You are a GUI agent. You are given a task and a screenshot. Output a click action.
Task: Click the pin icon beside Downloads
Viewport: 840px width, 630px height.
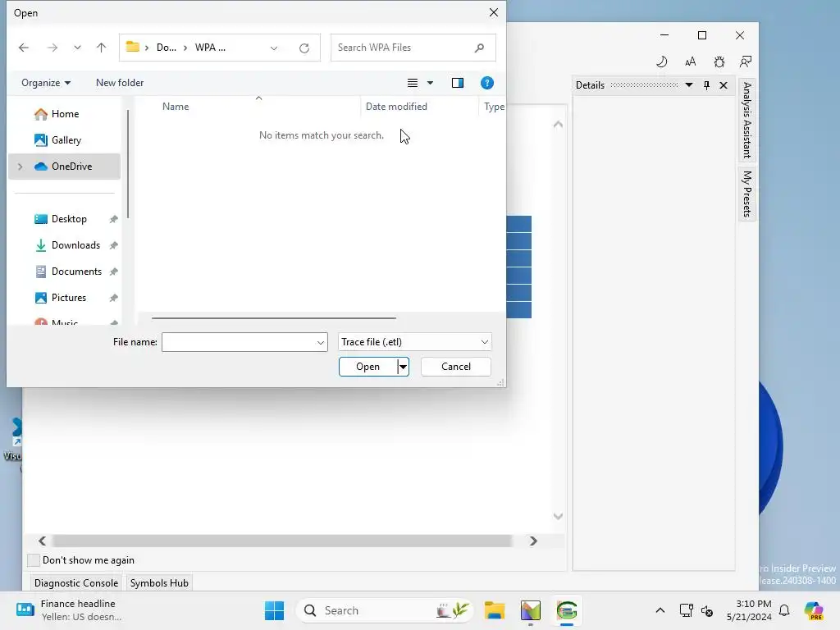[113, 245]
